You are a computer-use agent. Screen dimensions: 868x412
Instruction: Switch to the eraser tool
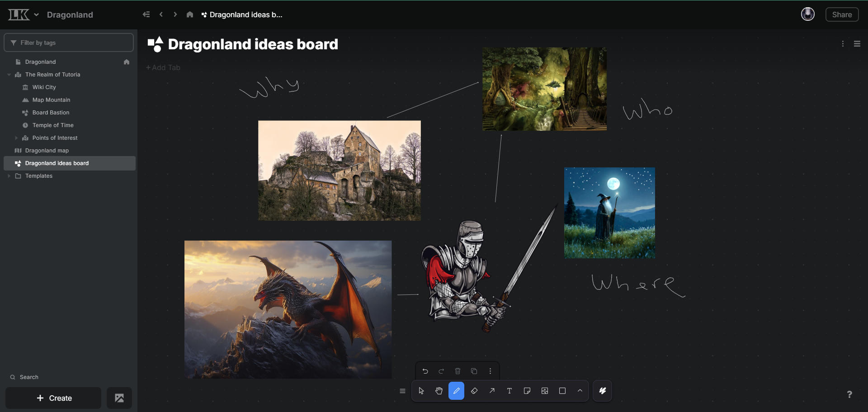click(474, 391)
